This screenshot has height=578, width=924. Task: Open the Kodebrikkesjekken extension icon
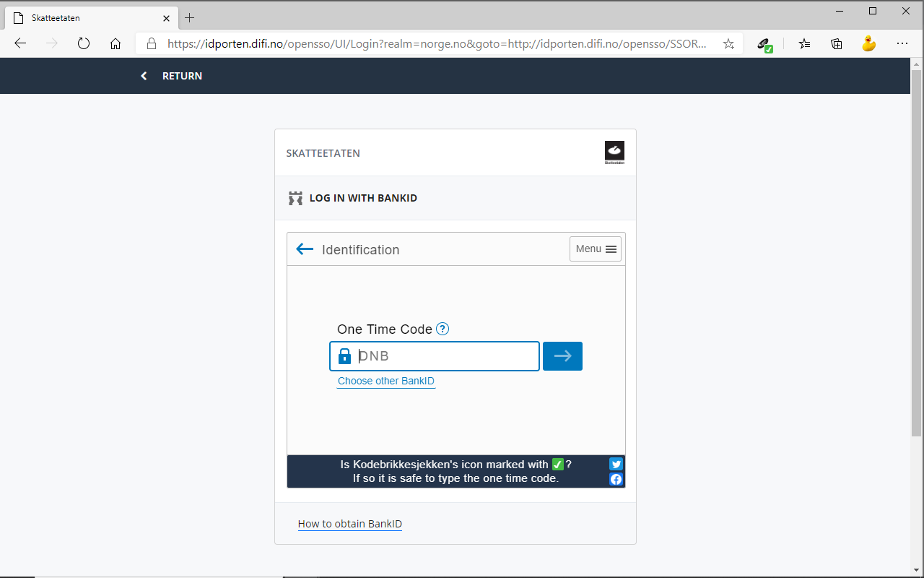coord(765,45)
